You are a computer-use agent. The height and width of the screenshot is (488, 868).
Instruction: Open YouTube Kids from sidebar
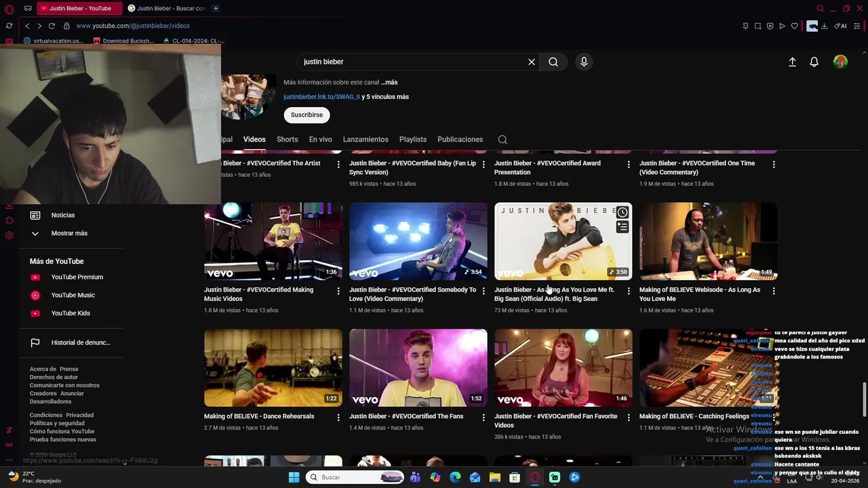(x=71, y=313)
